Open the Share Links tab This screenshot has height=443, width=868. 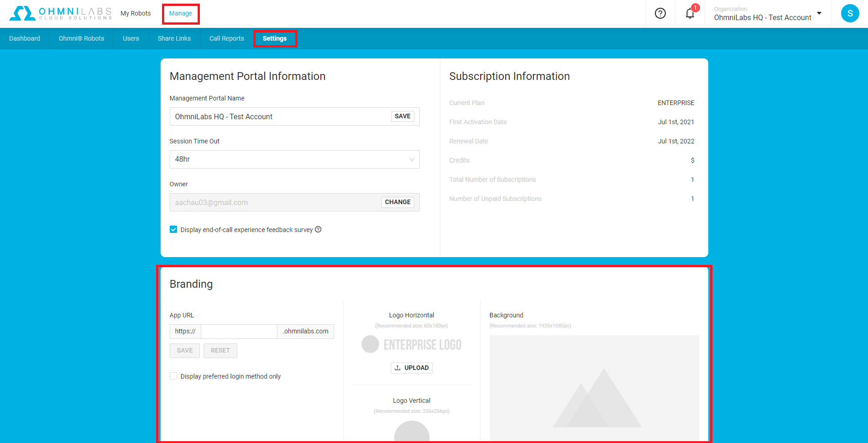[174, 39]
